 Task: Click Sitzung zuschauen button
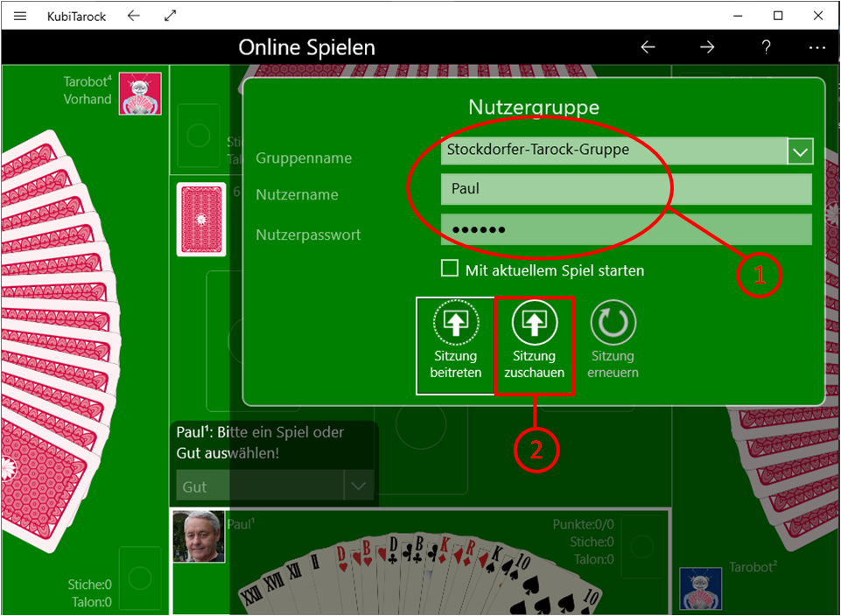pos(534,345)
